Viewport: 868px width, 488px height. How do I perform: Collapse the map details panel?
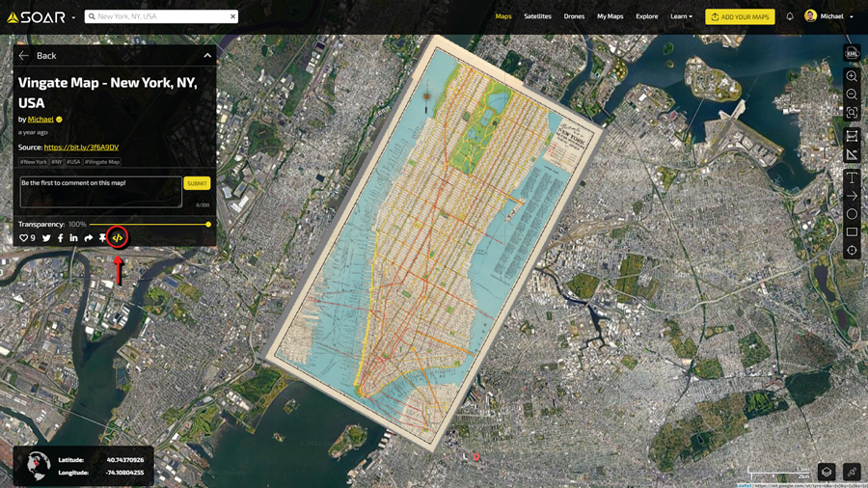pos(206,56)
